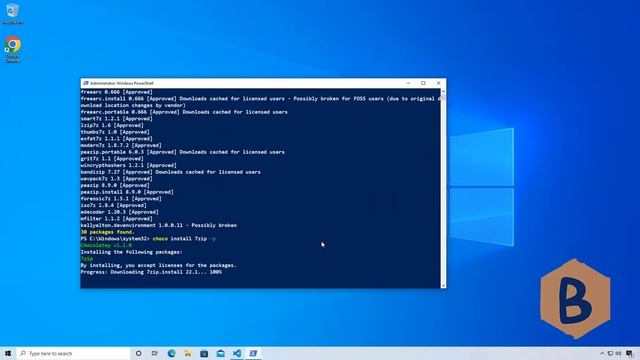Click 'Installing the following packages:' text
This screenshot has height=360, width=640.
131,252
